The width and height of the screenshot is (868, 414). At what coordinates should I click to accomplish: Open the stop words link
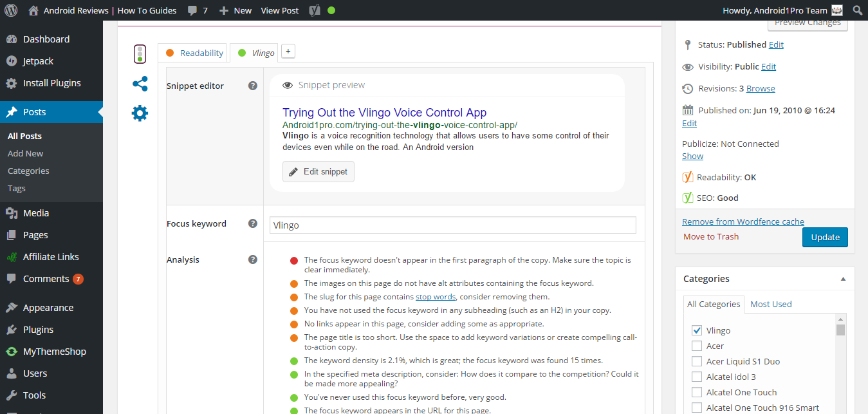click(436, 297)
